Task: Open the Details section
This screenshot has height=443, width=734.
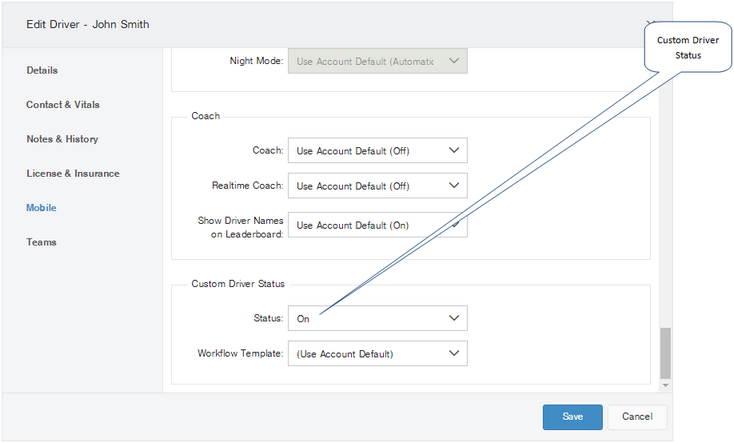Action: pos(42,70)
